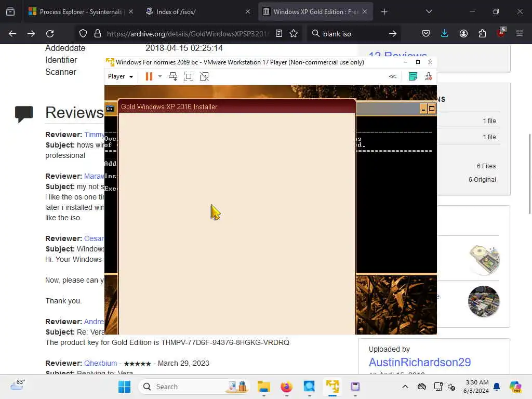Minimize the command prompt window in VM
This screenshot has height=399, width=532.
point(423,109)
